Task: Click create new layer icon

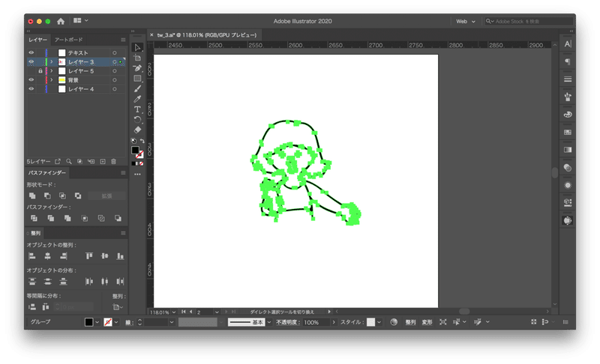Action: (103, 162)
